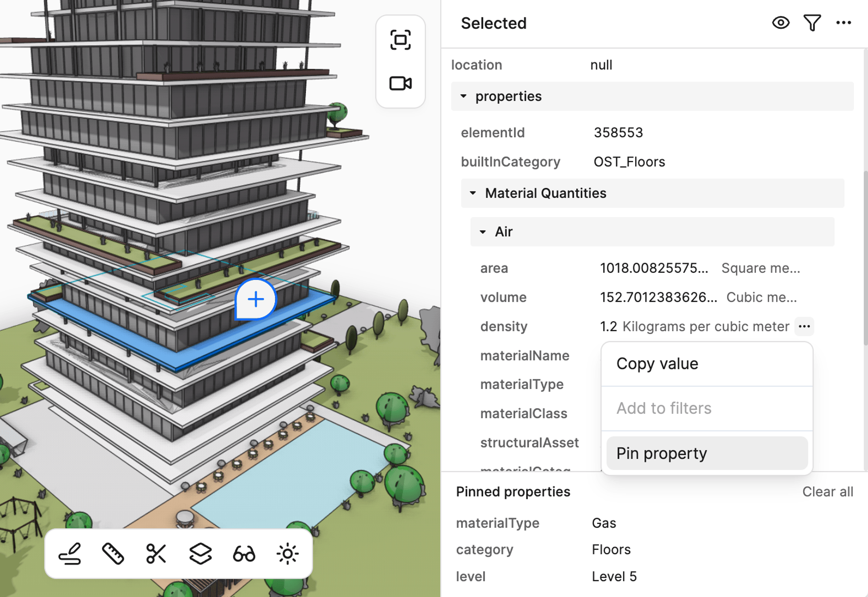868x597 pixels.
Task: Click the pinned materialType value Gas
Action: pos(604,523)
